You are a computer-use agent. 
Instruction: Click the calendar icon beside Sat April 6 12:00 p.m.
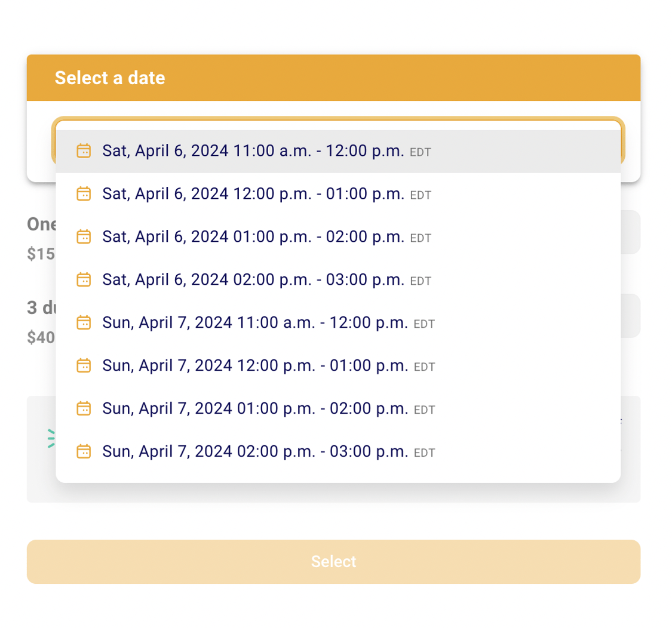(x=84, y=194)
